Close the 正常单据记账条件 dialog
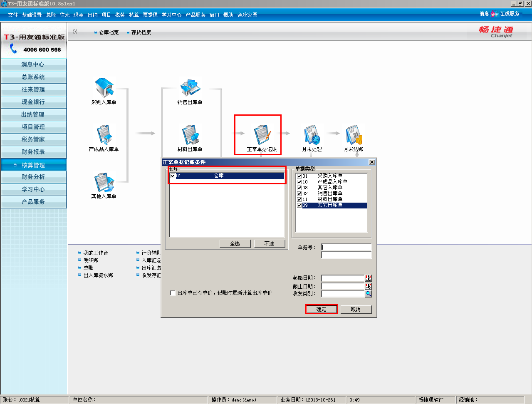 coord(372,162)
